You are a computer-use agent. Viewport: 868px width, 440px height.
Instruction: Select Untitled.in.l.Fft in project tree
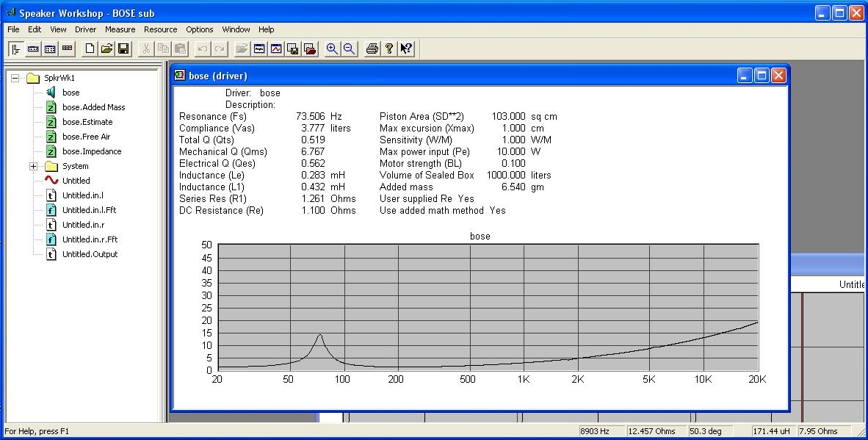89,210
